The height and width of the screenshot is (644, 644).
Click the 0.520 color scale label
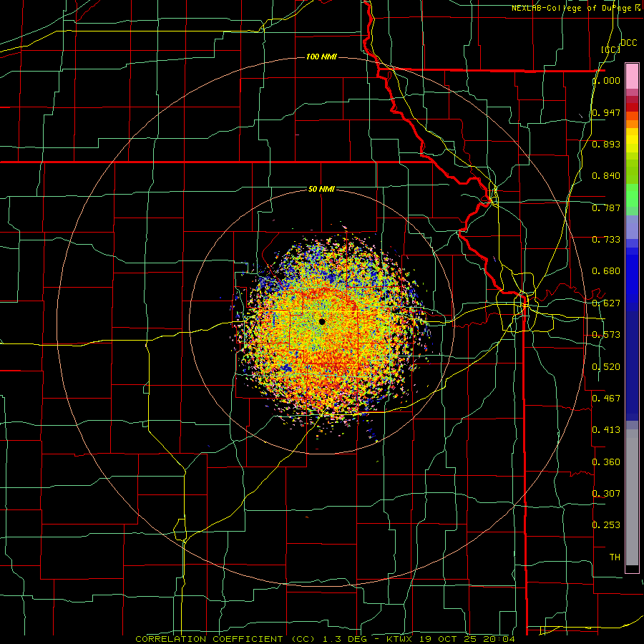(x=606, y=367)
